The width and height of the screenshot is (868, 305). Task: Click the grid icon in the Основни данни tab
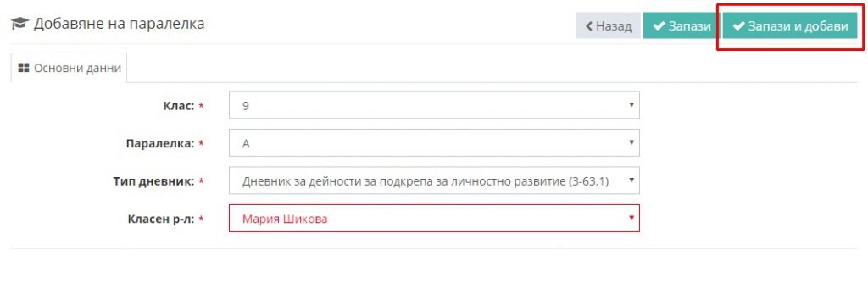tap(23, 68)
